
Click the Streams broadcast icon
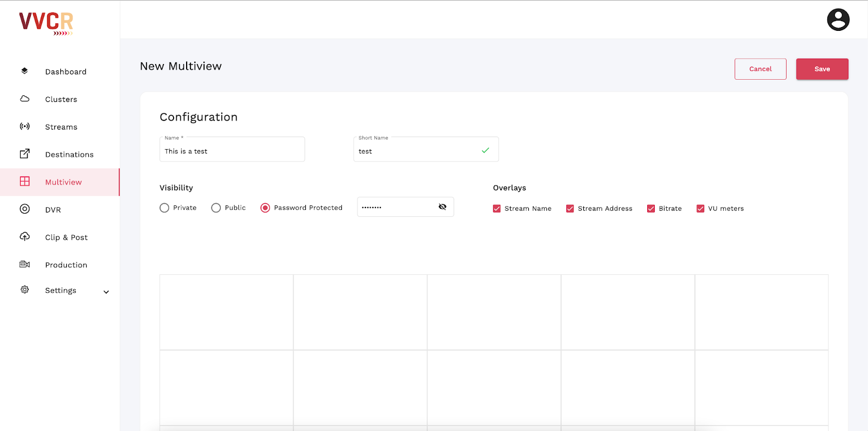(x=24, y=126)
